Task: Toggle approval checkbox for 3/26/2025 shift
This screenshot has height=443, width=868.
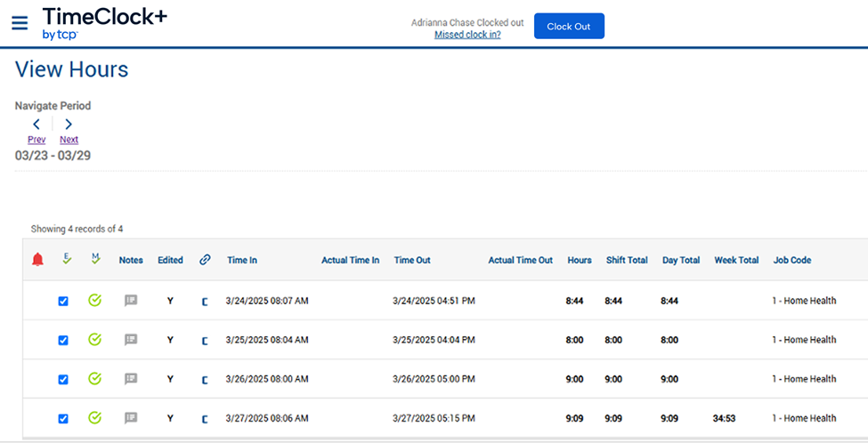Action: coord(63,380)
